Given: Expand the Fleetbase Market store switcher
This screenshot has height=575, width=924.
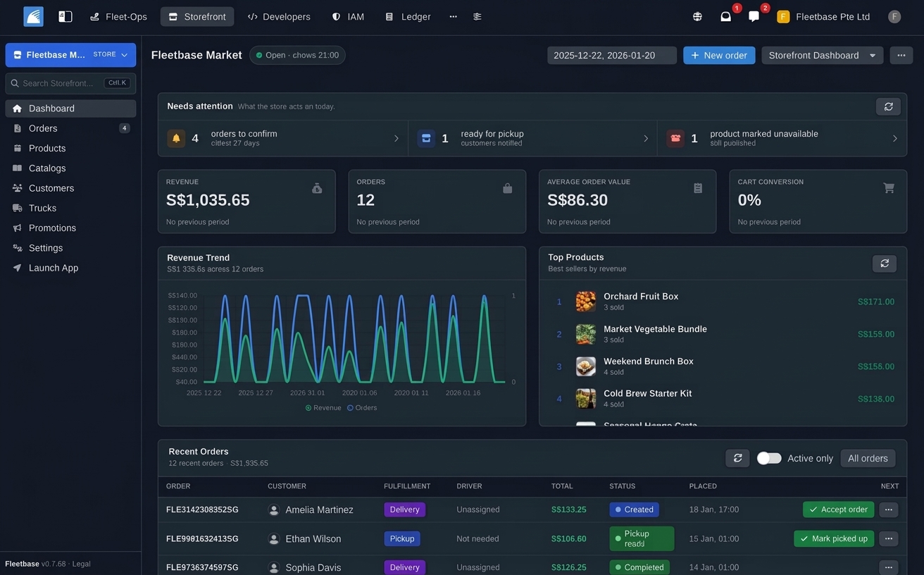Looking at the screenshot, I should point(70,55).
